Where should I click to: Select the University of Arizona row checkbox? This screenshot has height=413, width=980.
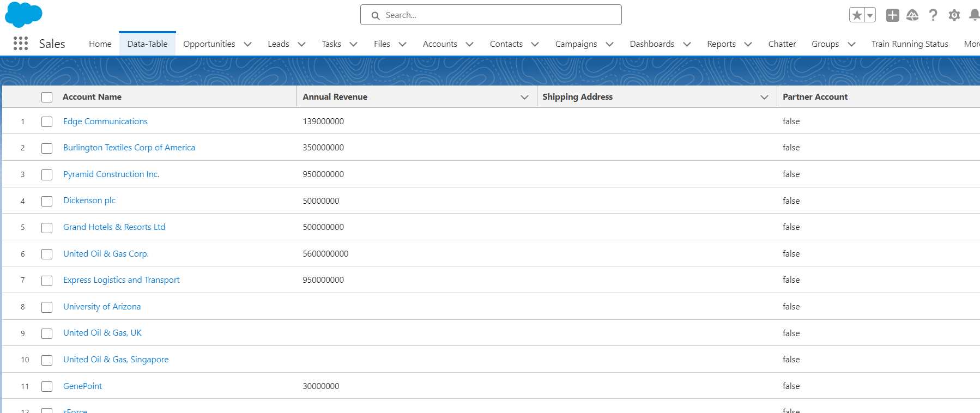pos(47,307)
